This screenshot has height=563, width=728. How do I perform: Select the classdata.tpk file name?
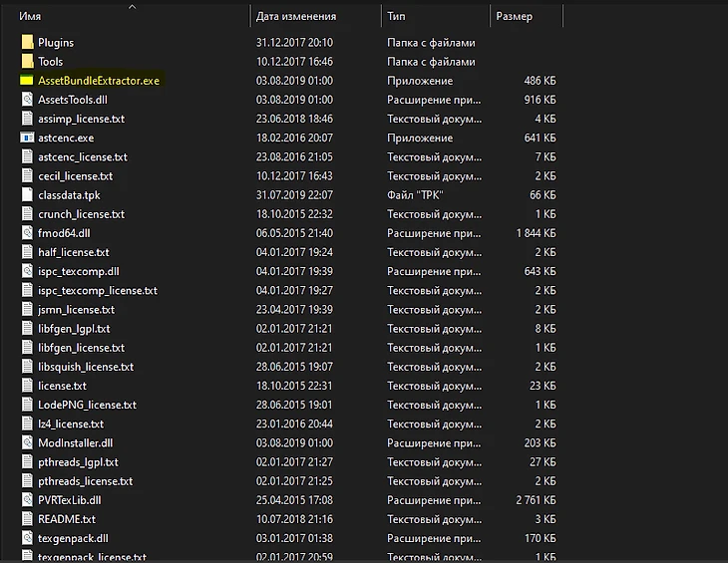click(69, 195)
